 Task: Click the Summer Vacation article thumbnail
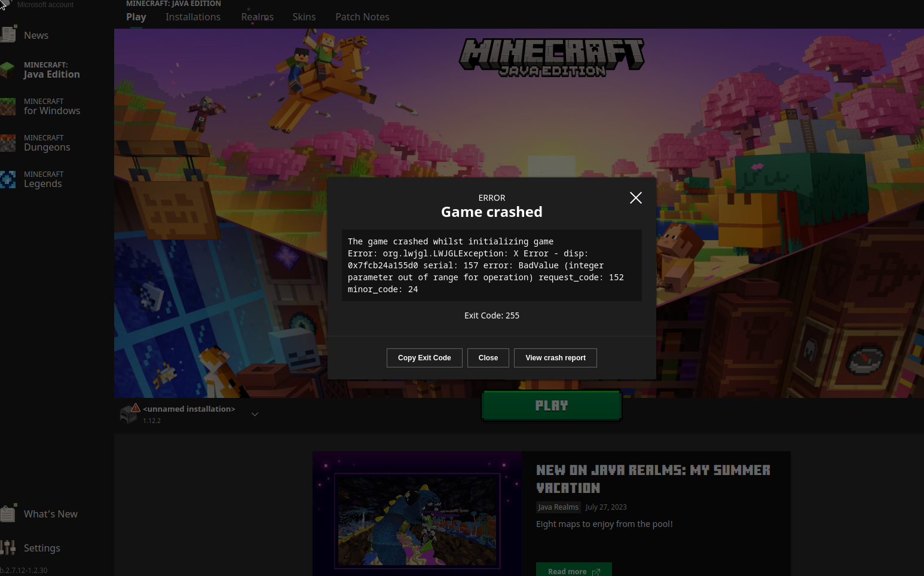coord(417,520)
